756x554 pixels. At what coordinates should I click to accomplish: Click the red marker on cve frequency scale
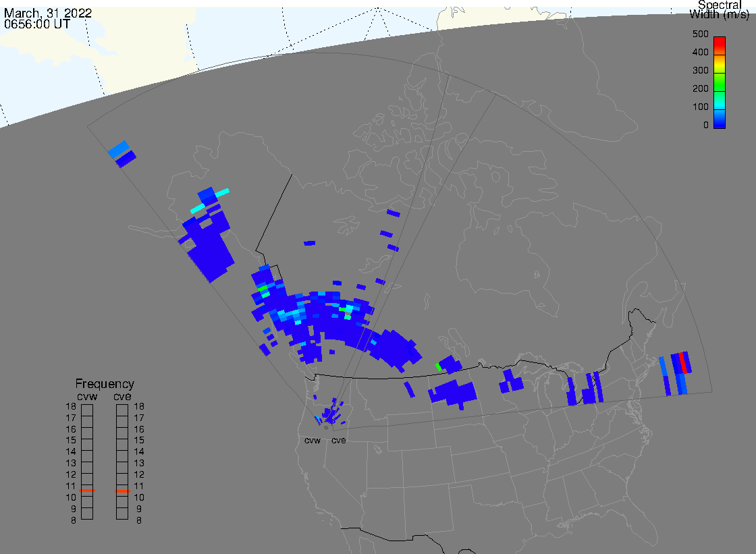pyautogui.click(x=122, y=491)
